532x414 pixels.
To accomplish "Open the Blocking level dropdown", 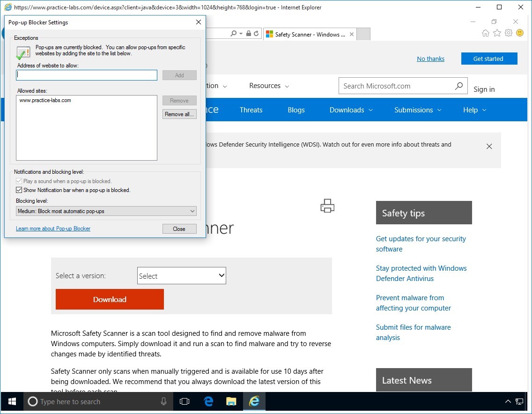I will point(106,211).
